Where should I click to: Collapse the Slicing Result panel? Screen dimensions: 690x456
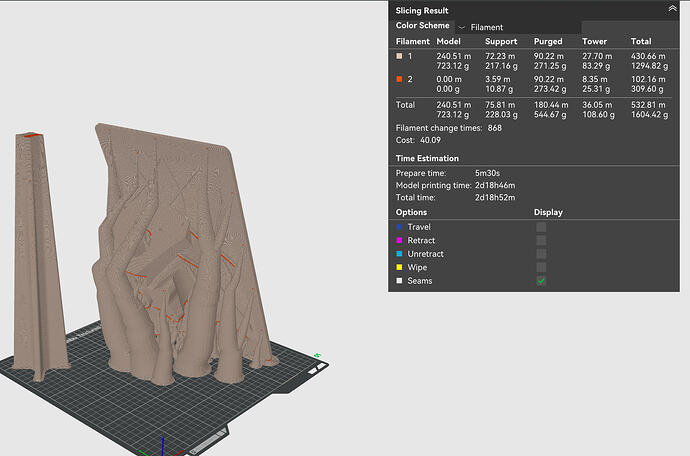point(672,9)
